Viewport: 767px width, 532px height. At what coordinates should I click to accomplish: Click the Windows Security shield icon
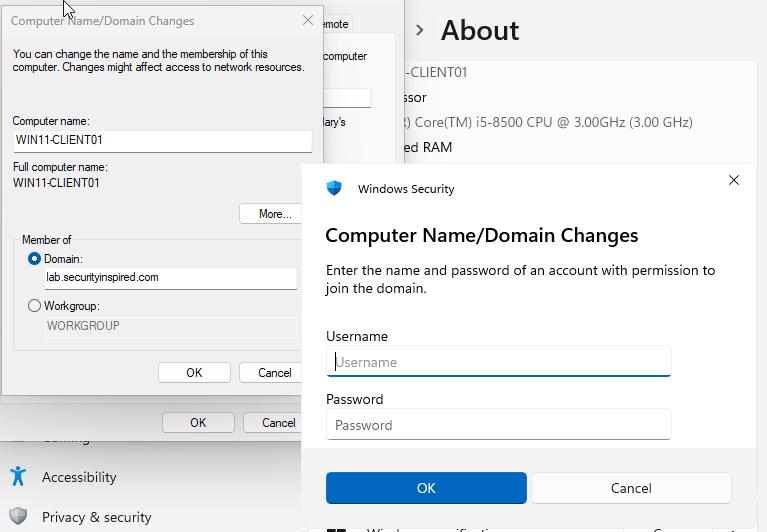tap(334, 188)
